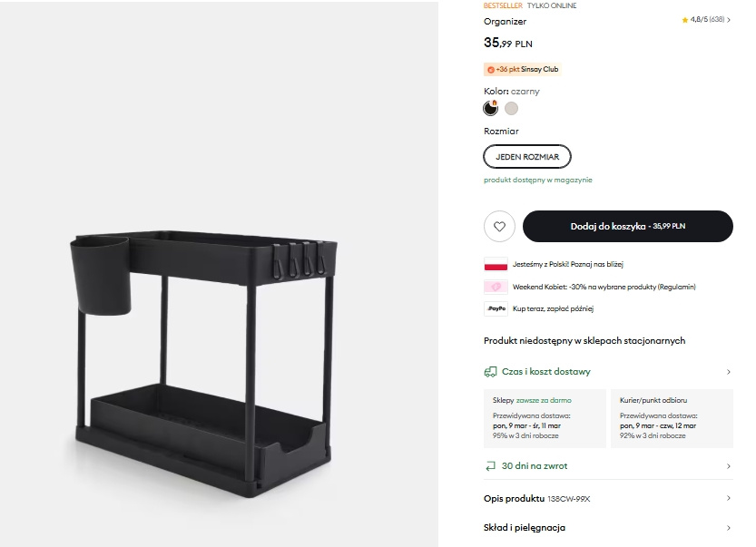Click the PayPo payment icon
Viewport: 756px width, 547px height.
coord(496,308)
